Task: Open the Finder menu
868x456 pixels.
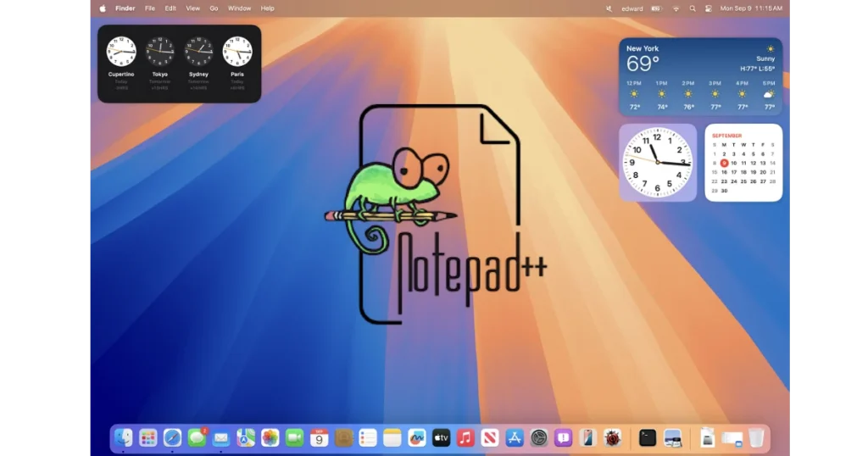Action: [x=125, y=8]
